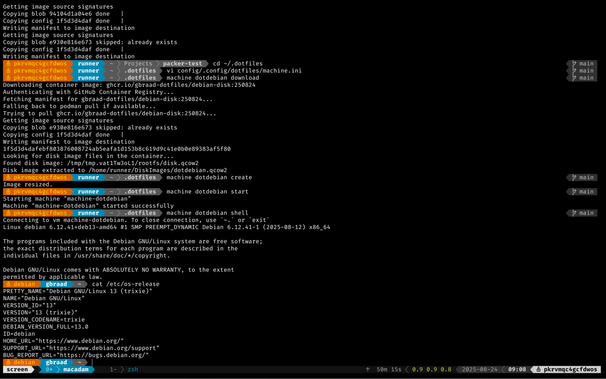Viewport: 606px width, 379px height.
Task: Click the line "Fetching manifest for gbraad-dotfiles/debian-disk:250824..."
Action: tap(108, 99)
